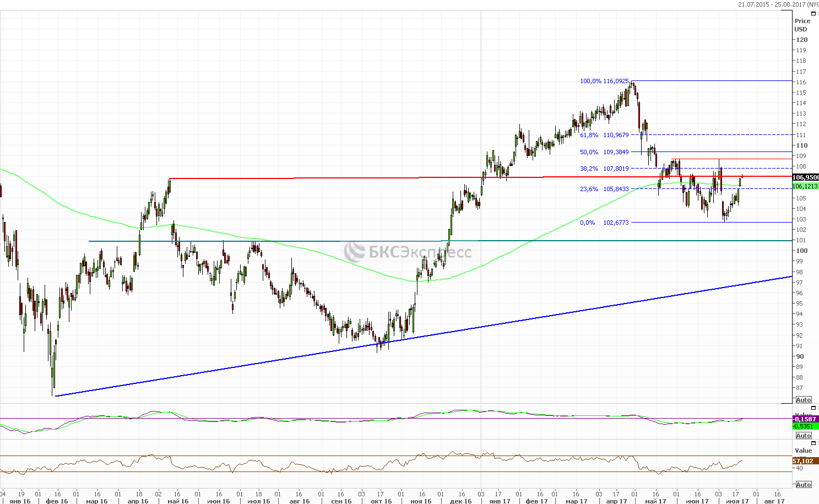Click the current price label 106,9500
The width and height of the screenshot is (819, 504).
point(805,177)
